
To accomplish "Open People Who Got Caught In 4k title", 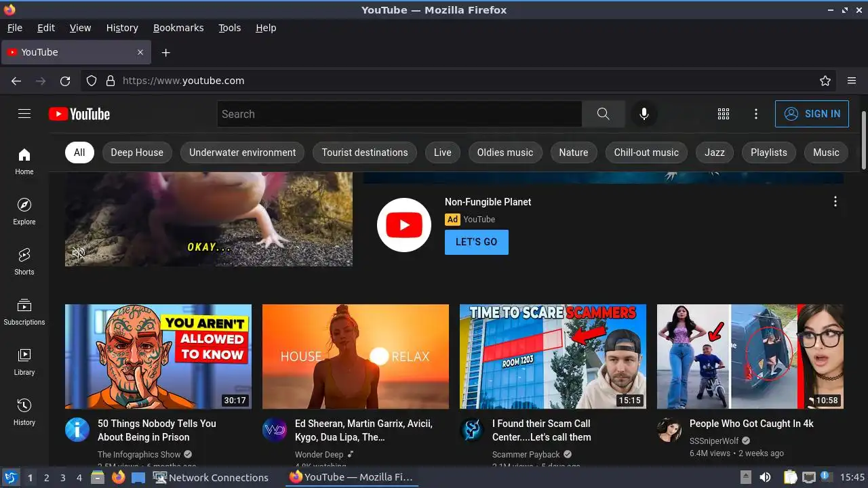I will pos(751,424).
